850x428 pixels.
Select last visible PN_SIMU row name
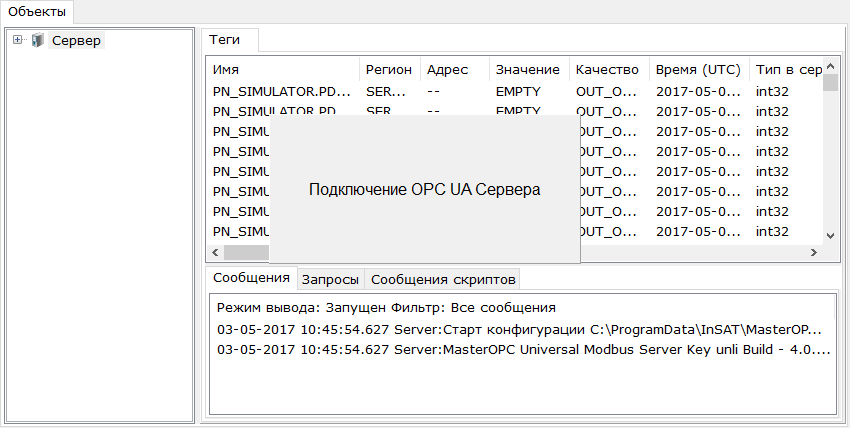tap(241, 231)
